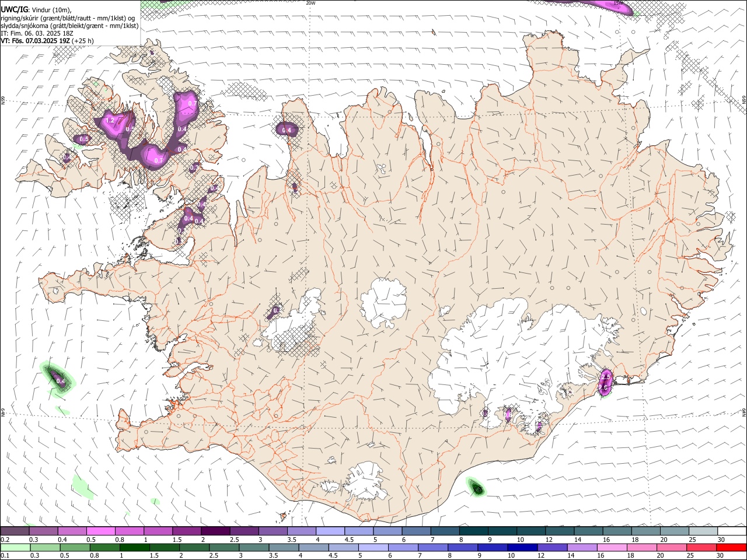Pick the 0.3–0.5 light green swatch in lower legend

point(45,547)
